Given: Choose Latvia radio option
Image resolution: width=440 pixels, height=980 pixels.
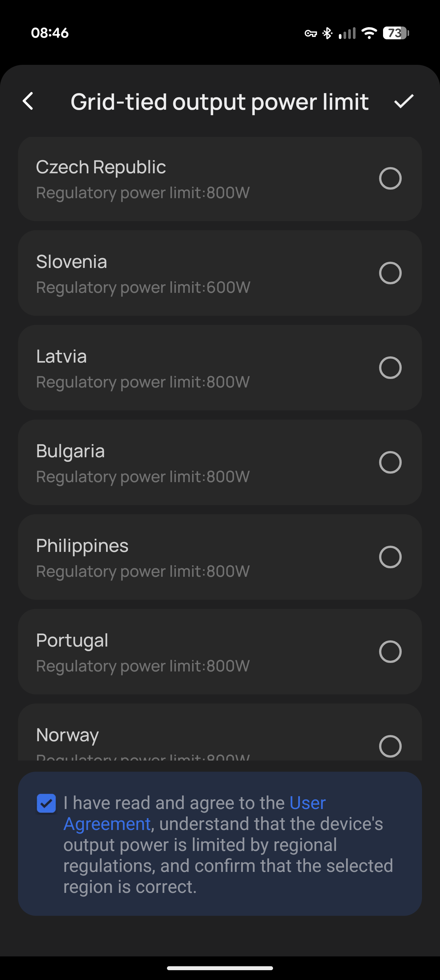Looking at the screenshot, I should [x=390, y=368].
